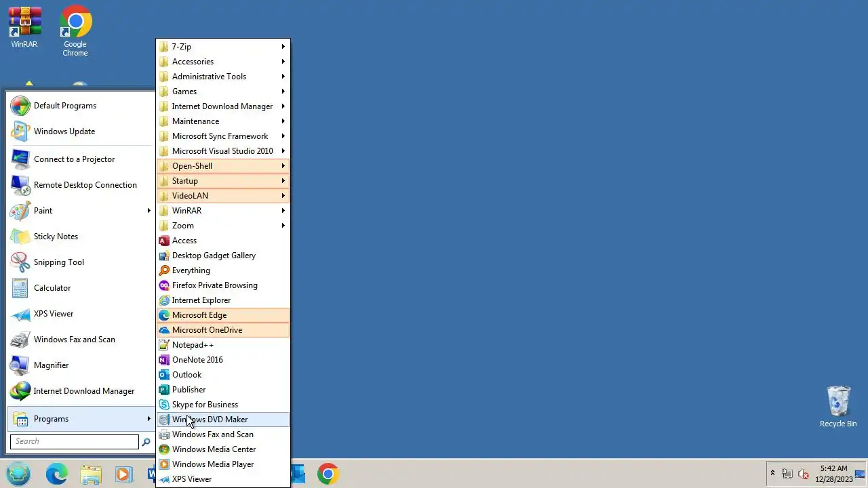Open Windows Media Player in Programs list
This screenshot has height=488, width=868.
tap(223, 464)
